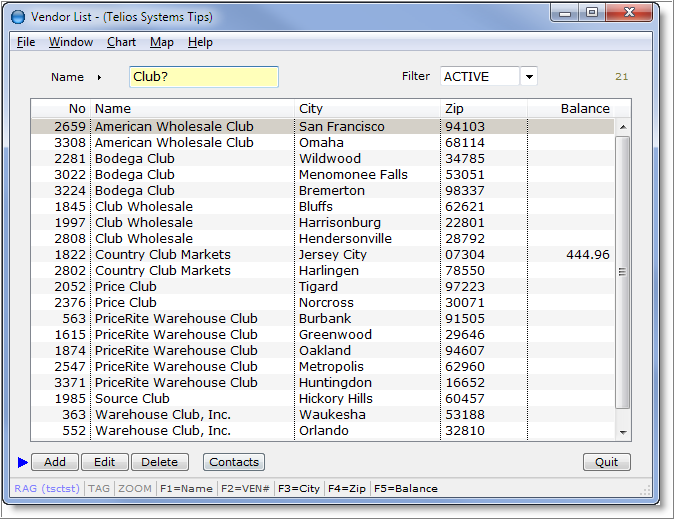The image size is (674, 519).
Task: Open the Chart menu
Action: (x=121, y=42)
